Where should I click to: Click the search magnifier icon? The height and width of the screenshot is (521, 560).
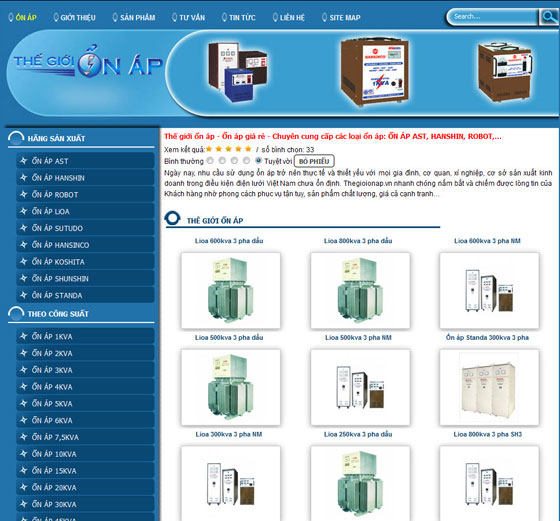pos(548,17)
